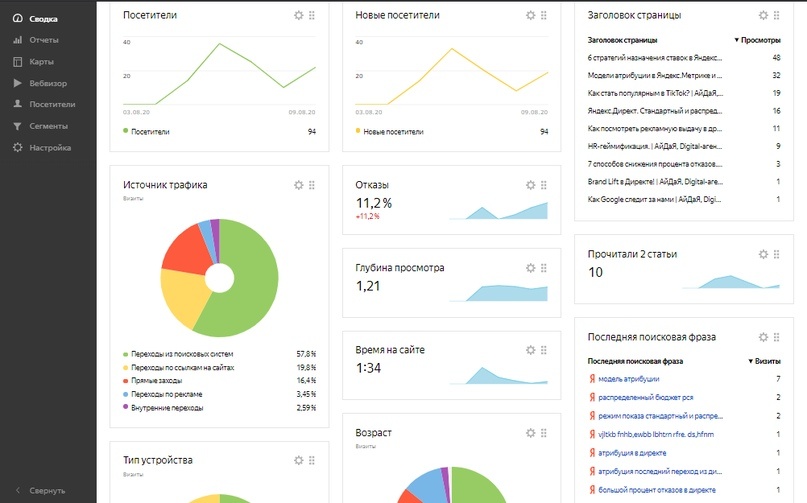The image size is (807, 503).
Task: Click drag handle of Возраст widget
Action: 544,433
